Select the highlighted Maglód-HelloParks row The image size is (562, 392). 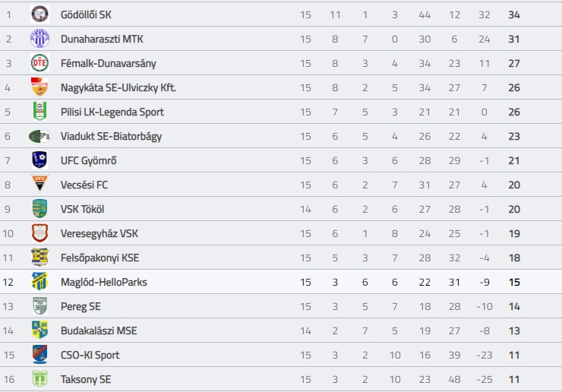point(281,282)
